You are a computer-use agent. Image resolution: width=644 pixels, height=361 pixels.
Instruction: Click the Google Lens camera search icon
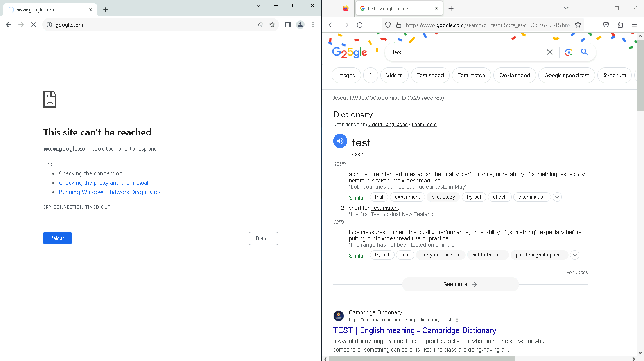(569, 52)
